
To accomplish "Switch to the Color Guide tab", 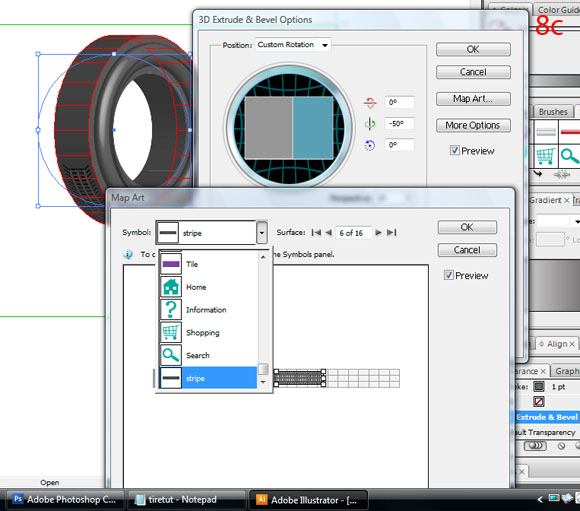I will point(558,10).
